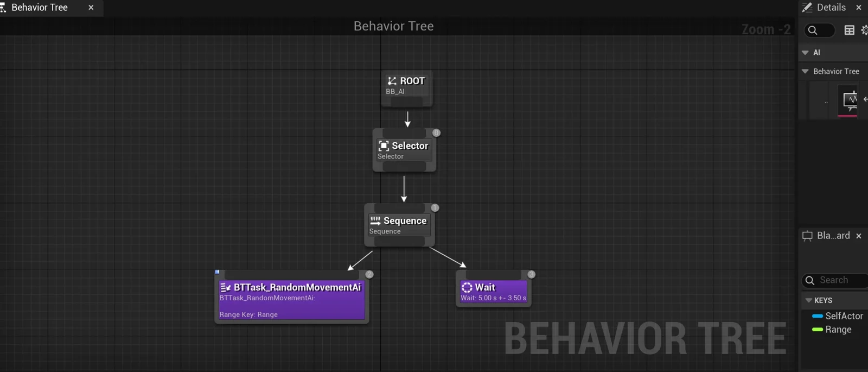Click the SelfActor key's blue color pill

click(x=818, y=316)
